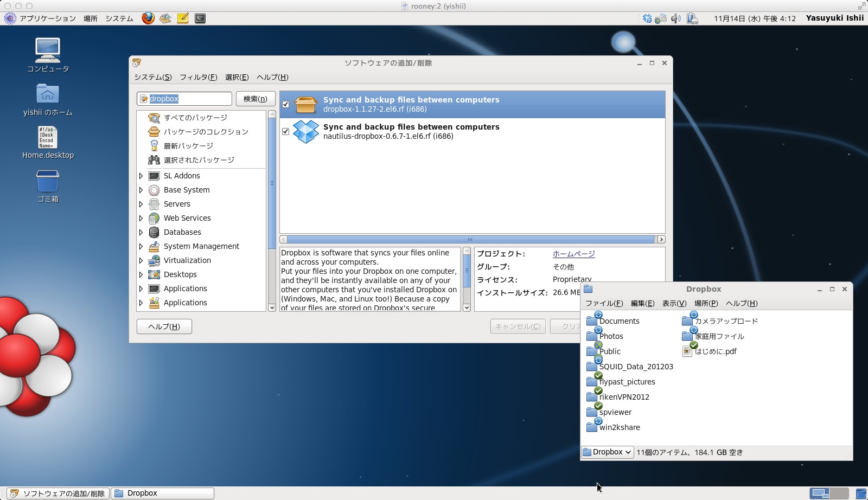Screen dimensions: 868x500
Task: Open the win2kshare folder
Action: pyautogui.click(x=613, y=427)
